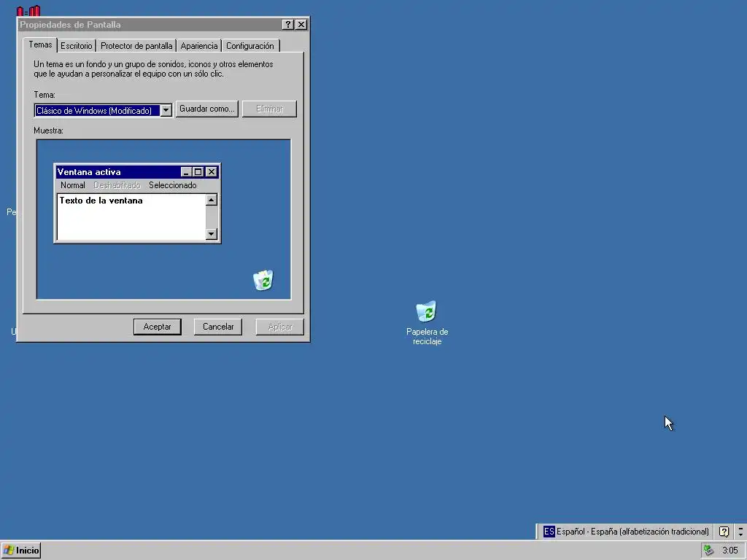Image resolution: width=747 pixels, height=560 pixels.
Task: Click the Ventana activa preview maximize button
Action: (x=198, y=172)
